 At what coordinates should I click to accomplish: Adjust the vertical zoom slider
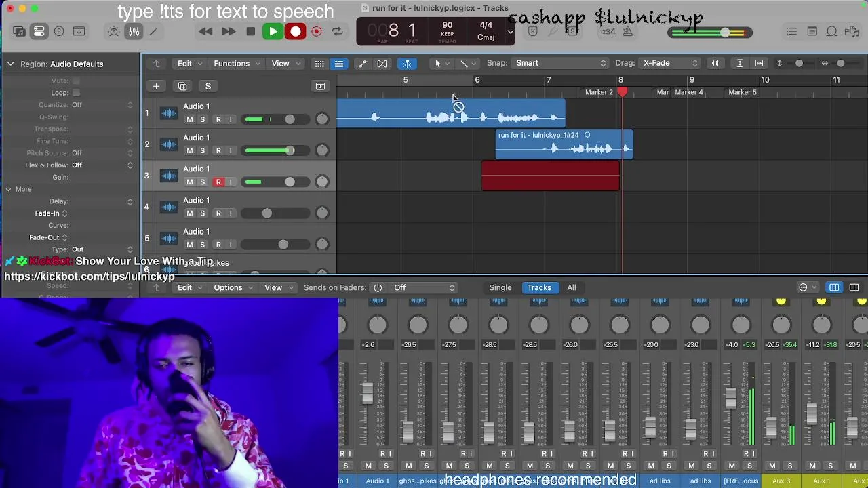pos(799,63)
